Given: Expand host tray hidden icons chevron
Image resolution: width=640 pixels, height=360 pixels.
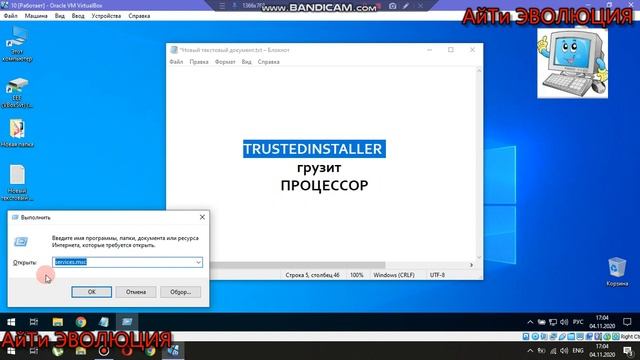Looking at the screenshot, I should point(530,351).
